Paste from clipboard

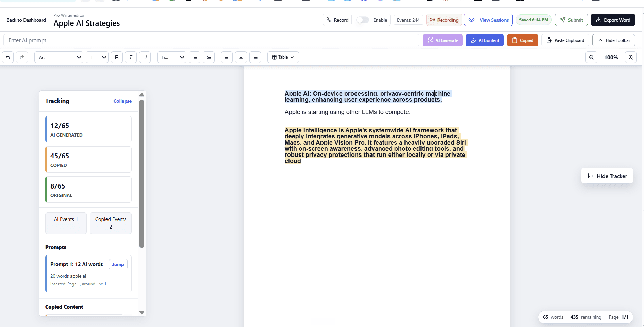pyautogui.click(x=565, y=40)
